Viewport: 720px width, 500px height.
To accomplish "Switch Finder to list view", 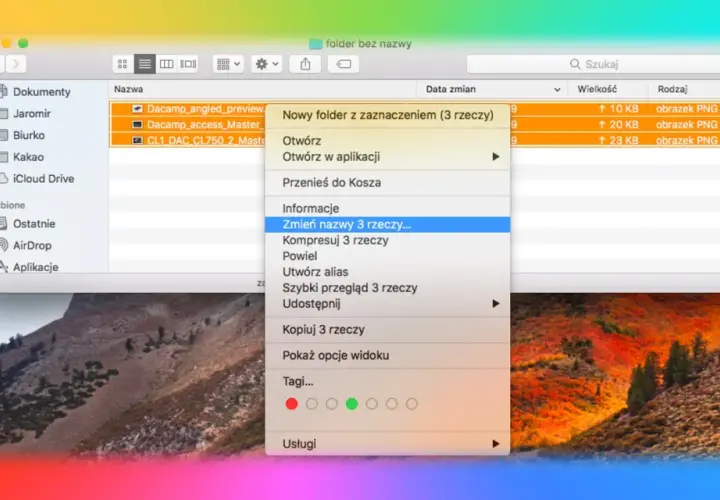I will 145,64.
